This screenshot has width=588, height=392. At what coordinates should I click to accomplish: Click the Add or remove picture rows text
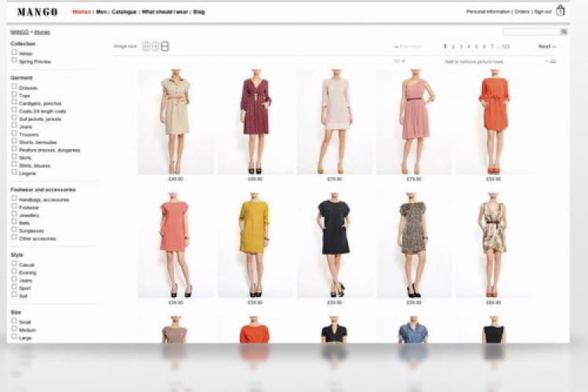tap(474, 61)
